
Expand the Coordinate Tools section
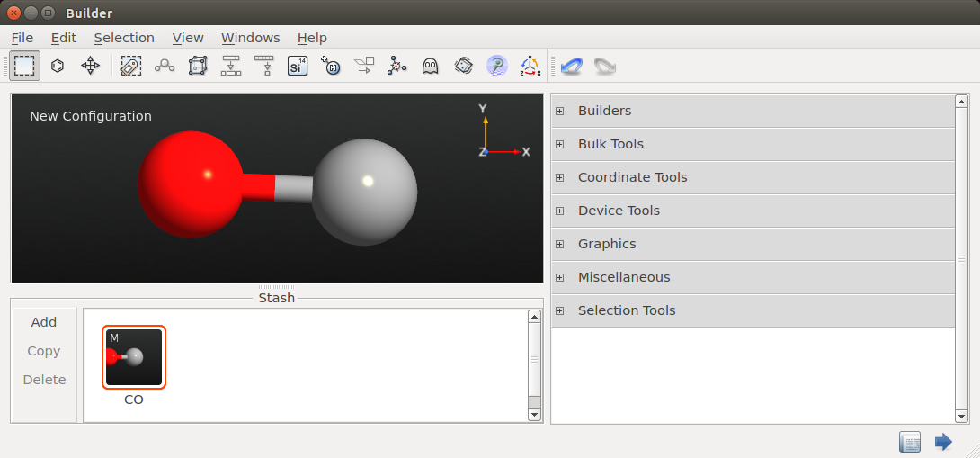coord(559,177)
